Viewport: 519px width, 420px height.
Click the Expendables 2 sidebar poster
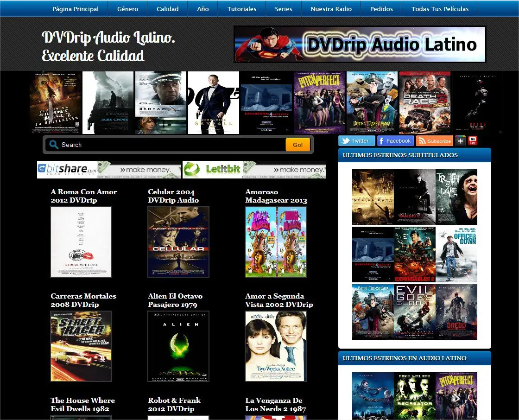pos(415,255)
